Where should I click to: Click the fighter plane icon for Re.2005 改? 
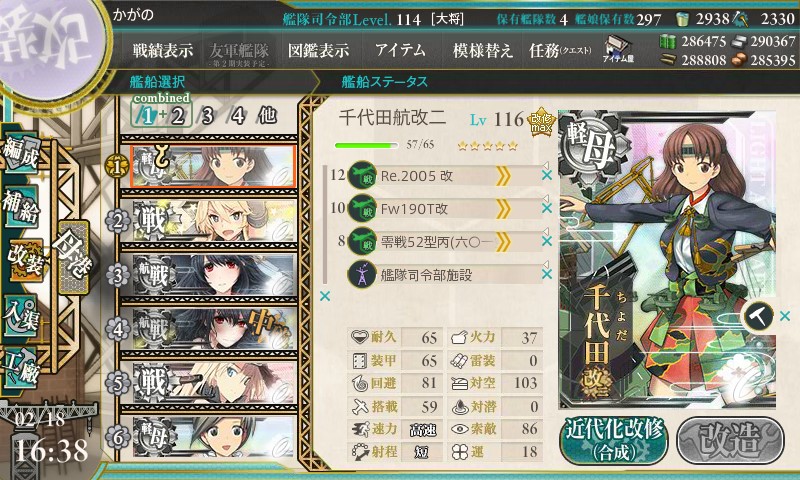[x=362, y=175]
